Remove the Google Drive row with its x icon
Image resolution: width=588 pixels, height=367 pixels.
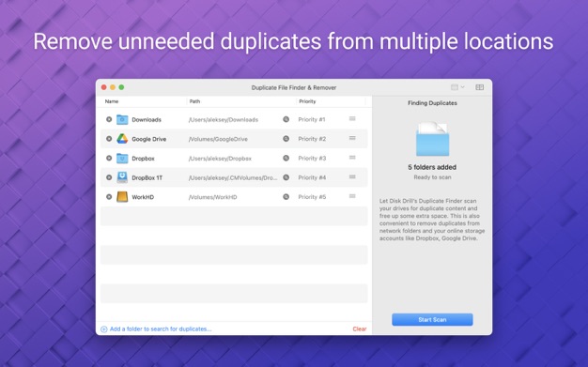pyautogui.click(x=109, y=139)
